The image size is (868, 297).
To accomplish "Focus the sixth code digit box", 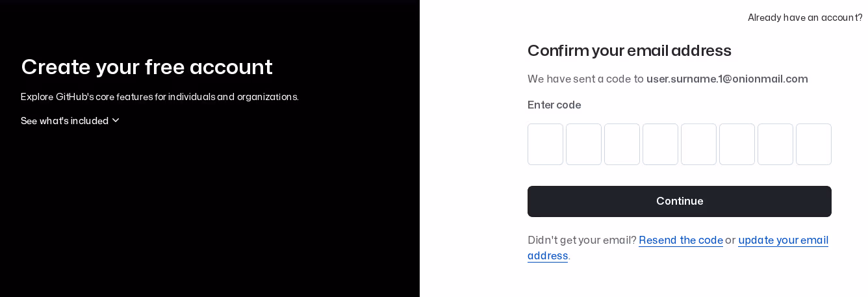I will 737,144.
